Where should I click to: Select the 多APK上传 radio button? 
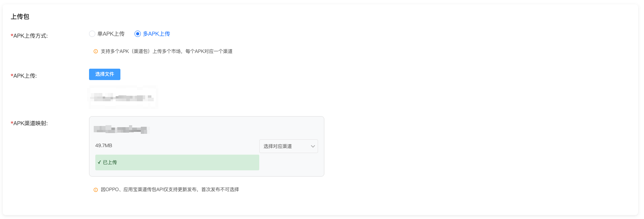138,34
